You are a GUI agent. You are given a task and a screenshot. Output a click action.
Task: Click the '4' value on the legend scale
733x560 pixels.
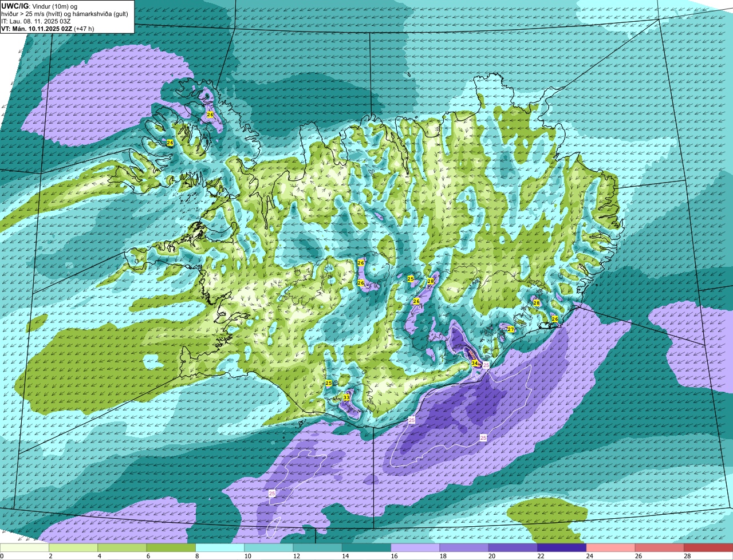click(99, 556)
